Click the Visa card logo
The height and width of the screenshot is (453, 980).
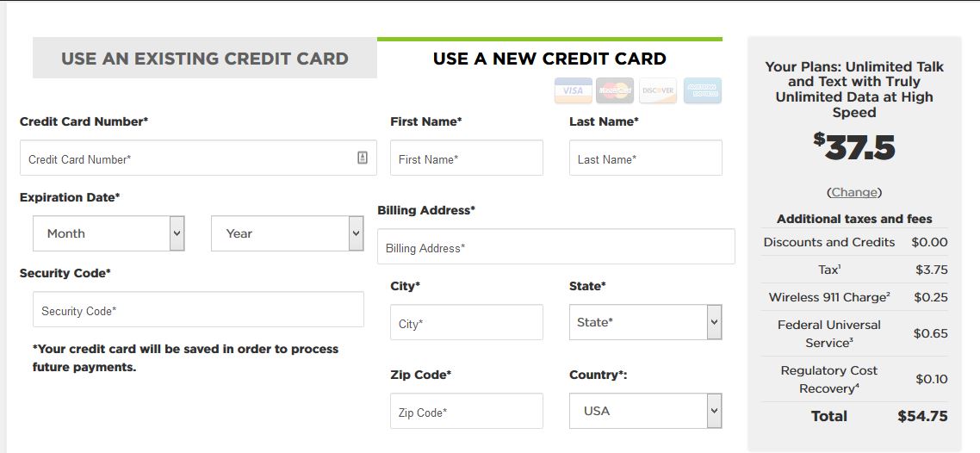(574, 90)
